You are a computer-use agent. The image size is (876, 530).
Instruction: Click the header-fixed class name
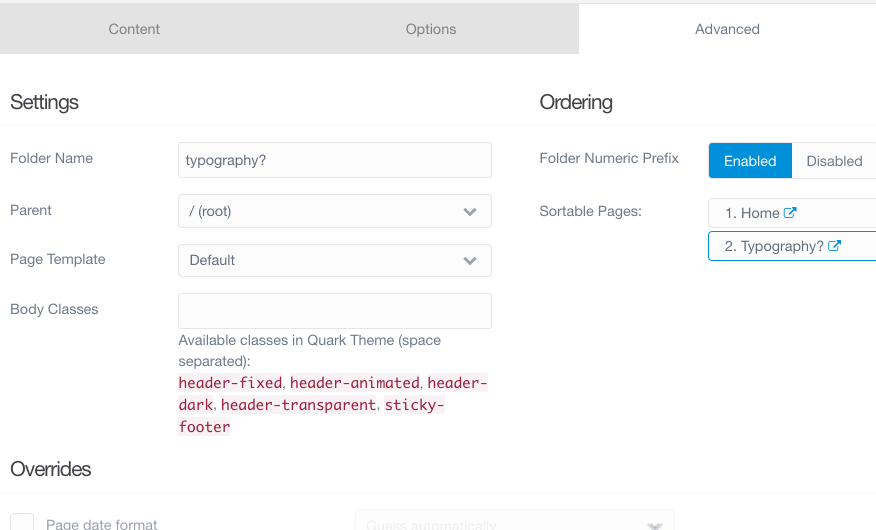click(230, 383)
